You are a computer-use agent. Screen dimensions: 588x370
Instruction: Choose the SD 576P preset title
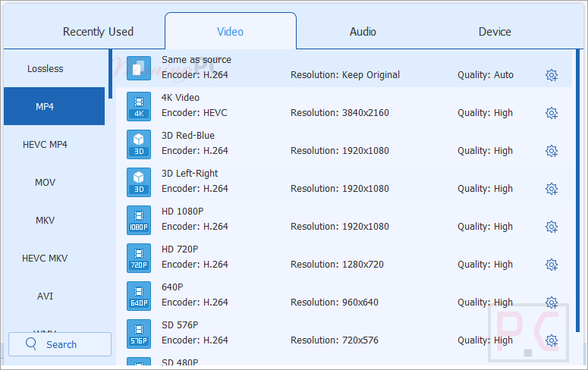tap(180, 325)
